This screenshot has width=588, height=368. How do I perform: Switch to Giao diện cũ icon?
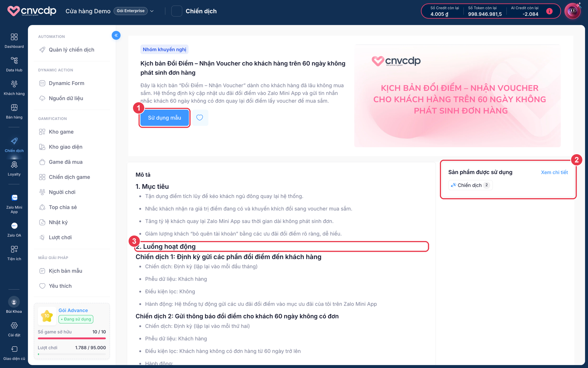coord(14,353)
